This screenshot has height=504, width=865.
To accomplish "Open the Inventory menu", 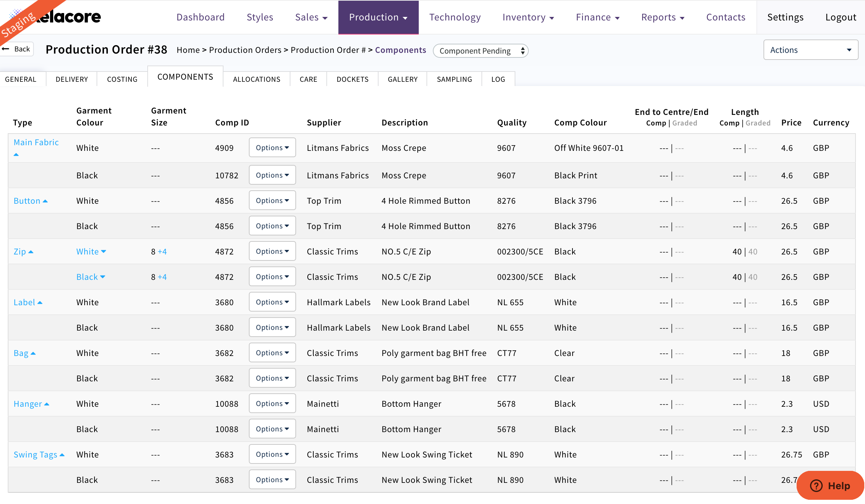I will 528,17.
